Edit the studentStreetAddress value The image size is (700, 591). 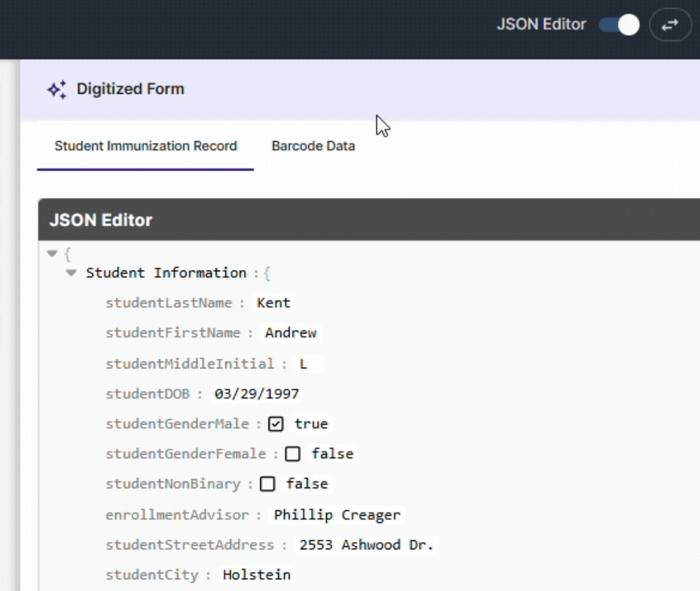366,545
